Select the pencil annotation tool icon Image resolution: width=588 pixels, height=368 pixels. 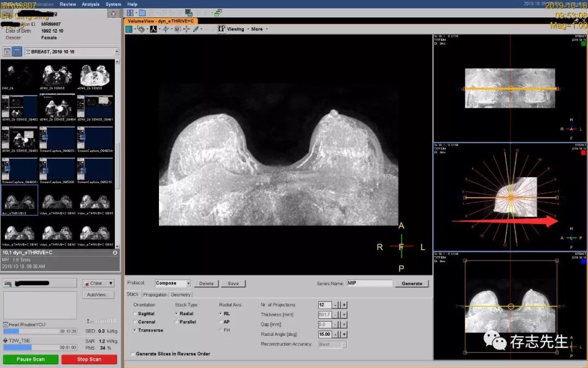click(195, 29)
